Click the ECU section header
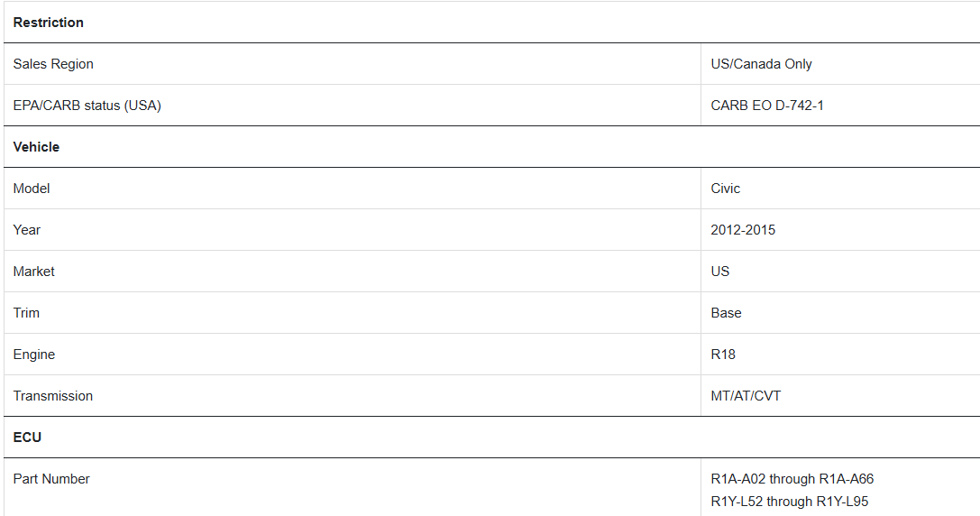 point(27,438)
